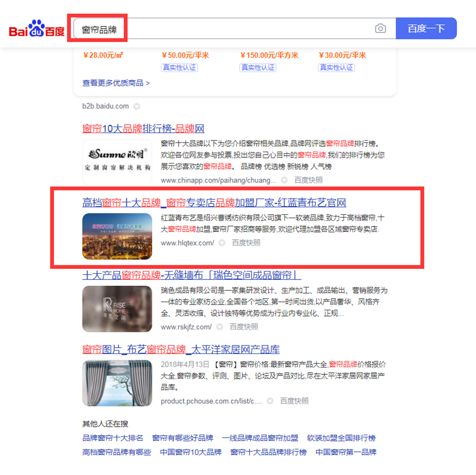Search related term 中国窗帘第一品牌
Viewport: 476px width, 475px height.
[346, 452]
